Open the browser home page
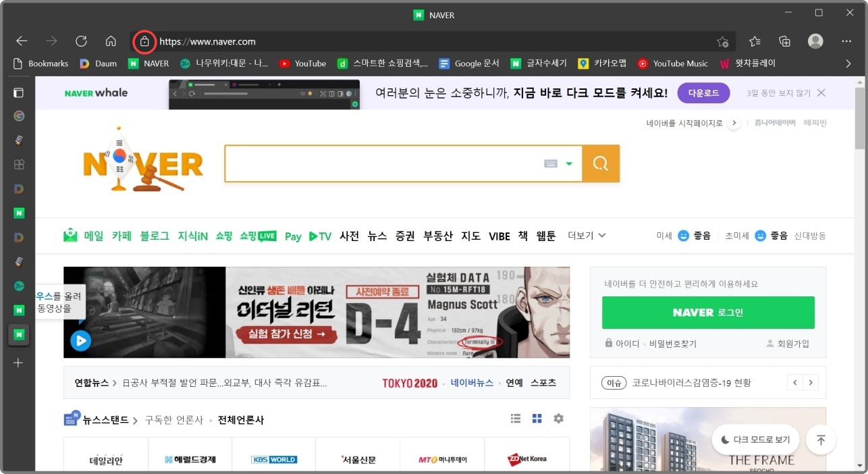 coord(111,41)
